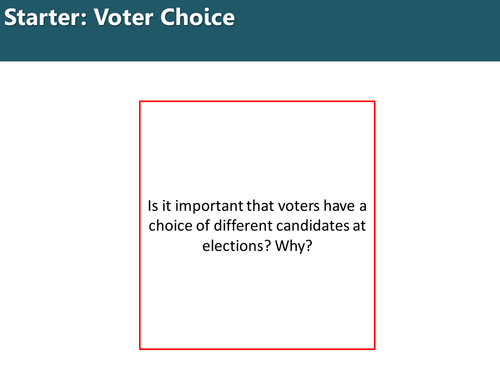Click empty space inside box below question

click(x=257, y=300)
